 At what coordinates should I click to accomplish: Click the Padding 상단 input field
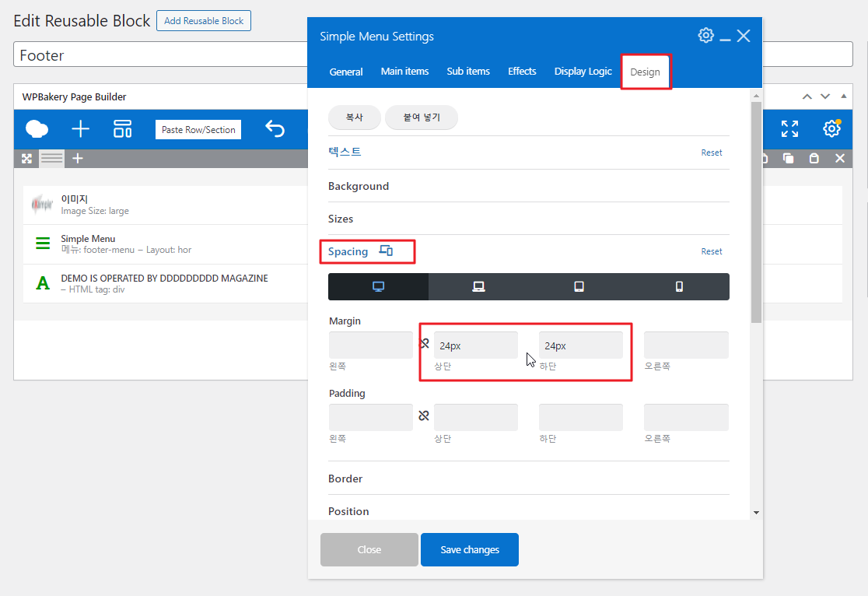475,417
